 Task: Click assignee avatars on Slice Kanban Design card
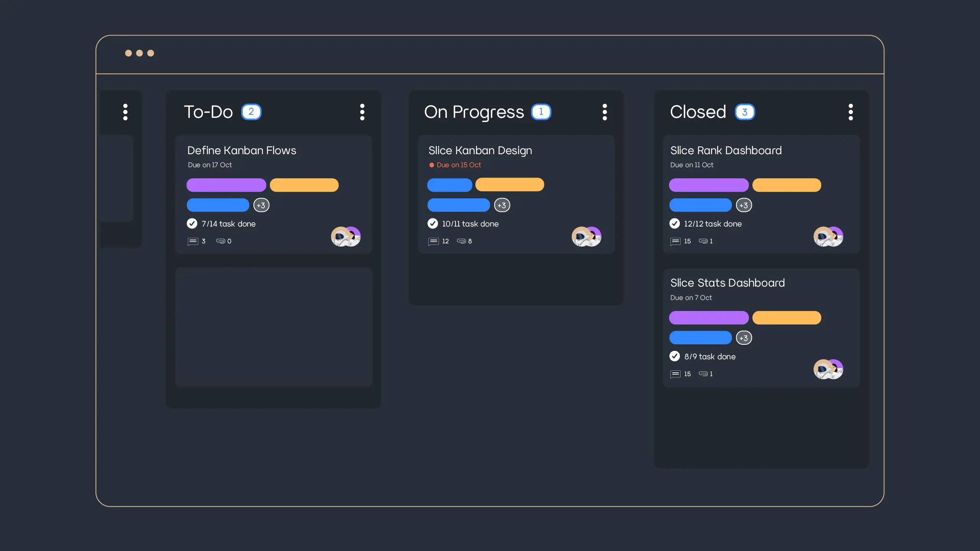[586, 236]
